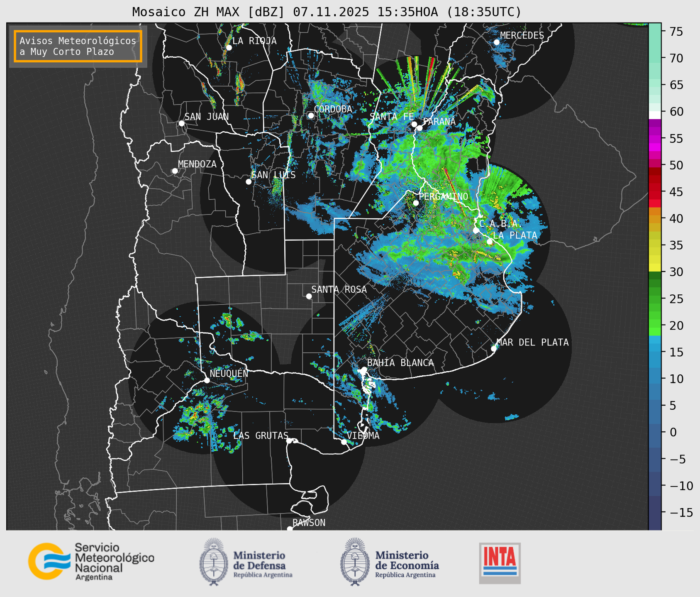700x597 pixels.
Task: Click the 55 dBZ magenta band on colorbar
Action: point(654,138)
